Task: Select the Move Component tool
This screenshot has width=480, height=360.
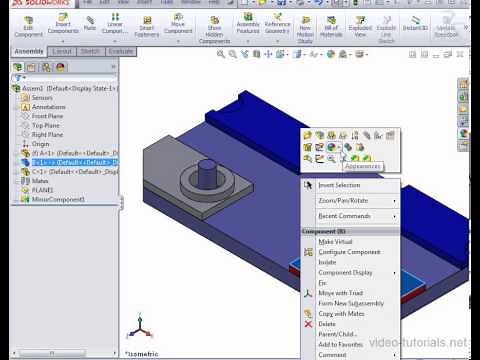Action: pos(178,23)
